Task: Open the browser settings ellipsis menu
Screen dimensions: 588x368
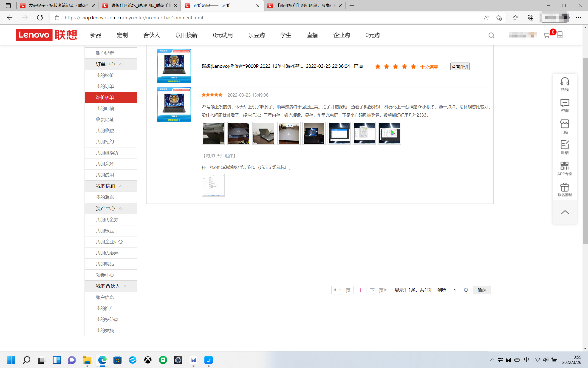Action: (578, 17)
